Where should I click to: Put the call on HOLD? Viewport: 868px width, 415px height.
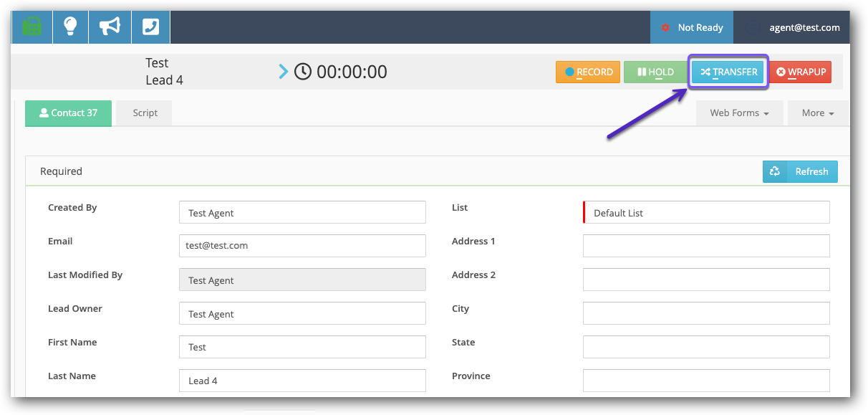coord(655,72)
